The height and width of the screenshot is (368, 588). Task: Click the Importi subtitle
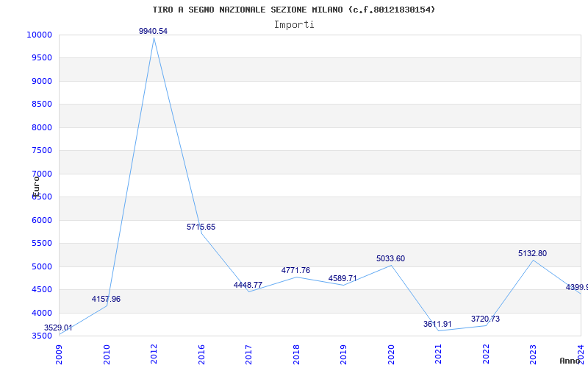pyautogui.click(x=294, y=25)
